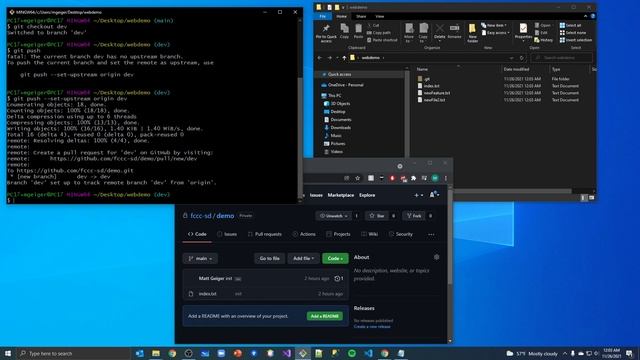Click the Explorer up-folder arrow
This screenshot has width=640, height=360.
(x=344, y=58)
